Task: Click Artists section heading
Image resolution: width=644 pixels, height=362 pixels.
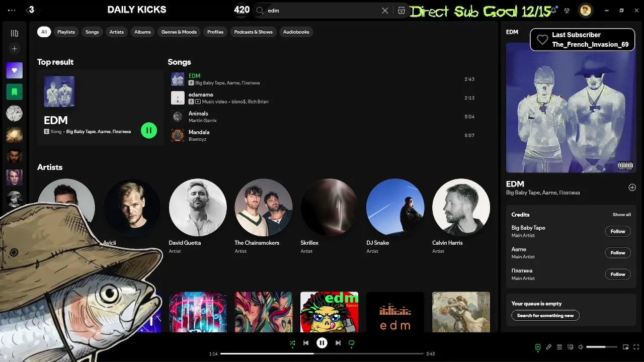Action: coord(50,167)
